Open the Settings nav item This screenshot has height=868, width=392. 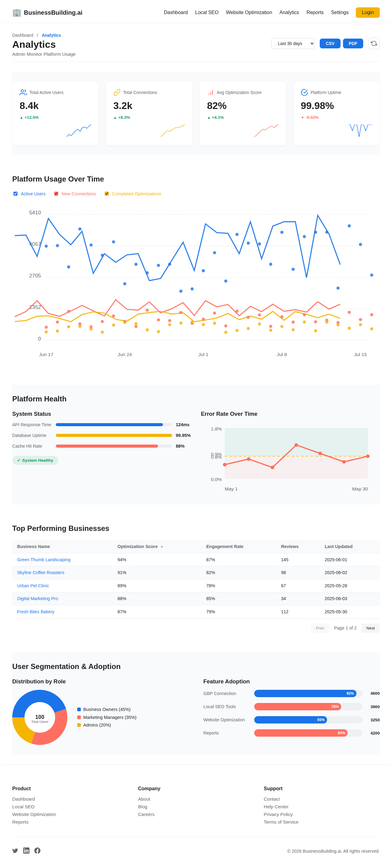339,13
